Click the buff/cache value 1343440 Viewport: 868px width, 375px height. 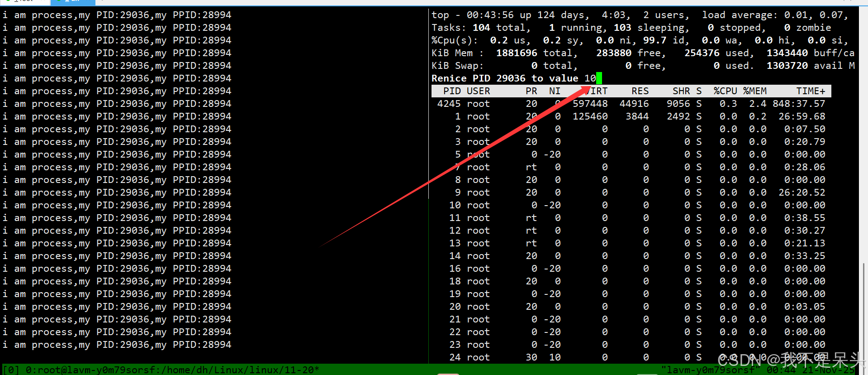(787, 53)
